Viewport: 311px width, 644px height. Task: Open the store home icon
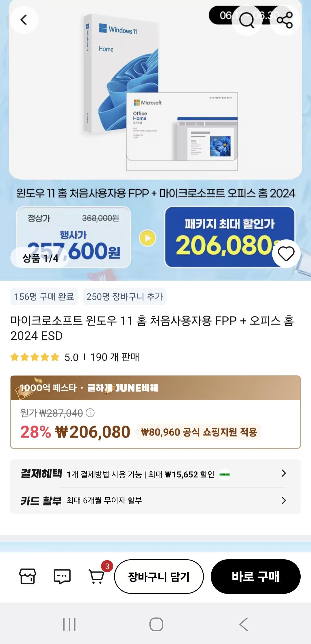pos(28,576)
